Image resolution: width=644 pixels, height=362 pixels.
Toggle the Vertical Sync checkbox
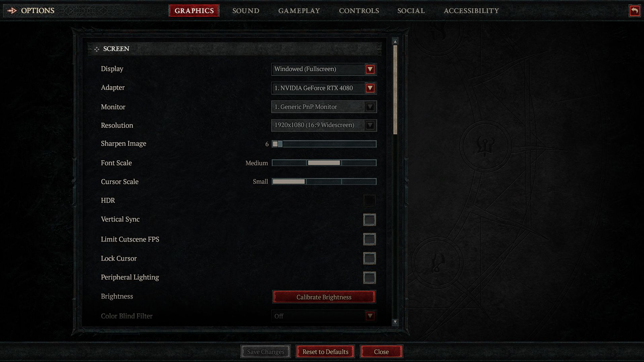(369, 219)
